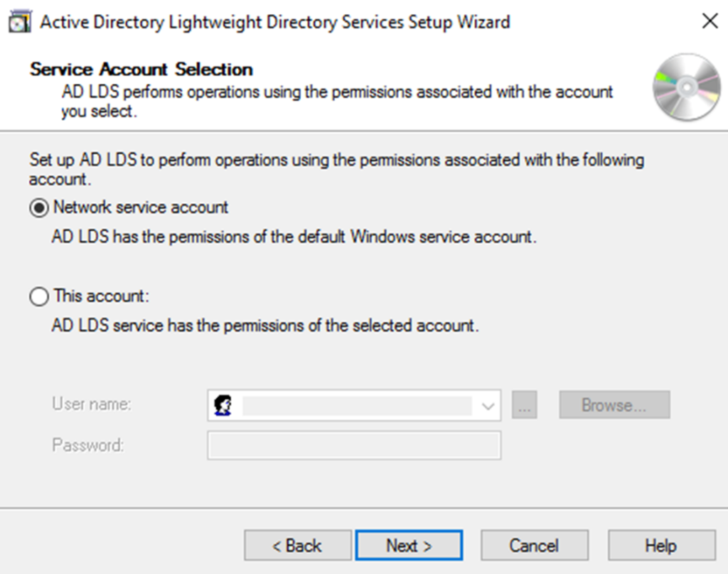
Task: Click the Browse button for account selection
Action: [x=614, y=405]
